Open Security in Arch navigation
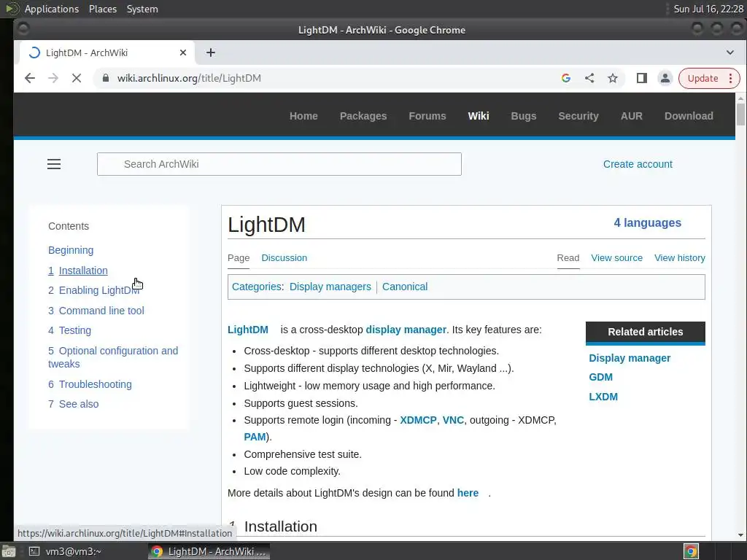 pos(578,116)
